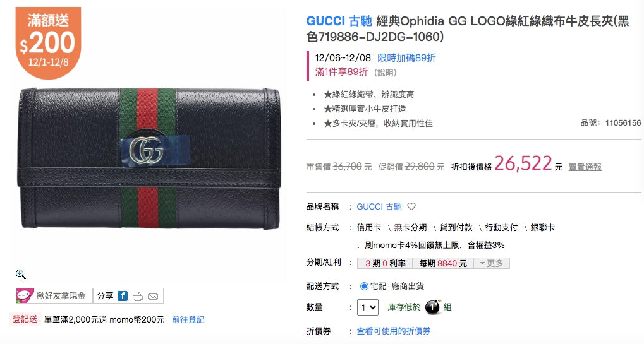Select the 宅配-廠商出貨 delivery radio button
Image resolution: width=644 pixels, height=344 pixels.
364,286
